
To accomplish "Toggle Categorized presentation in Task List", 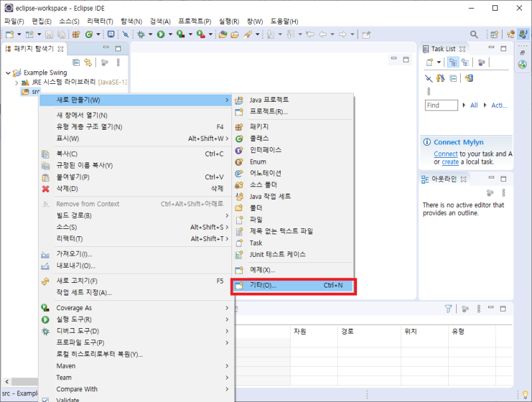I will click(453, 61).
